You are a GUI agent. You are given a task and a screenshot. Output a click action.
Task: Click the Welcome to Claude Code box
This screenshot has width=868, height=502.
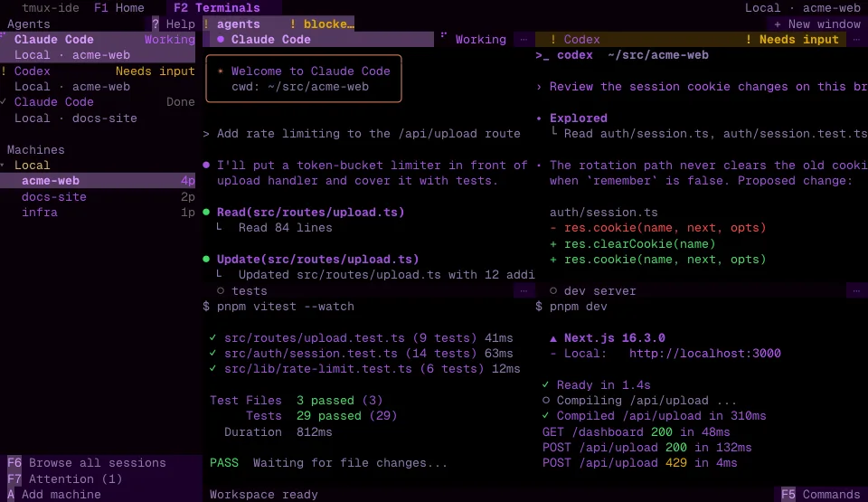click(304, 79)
